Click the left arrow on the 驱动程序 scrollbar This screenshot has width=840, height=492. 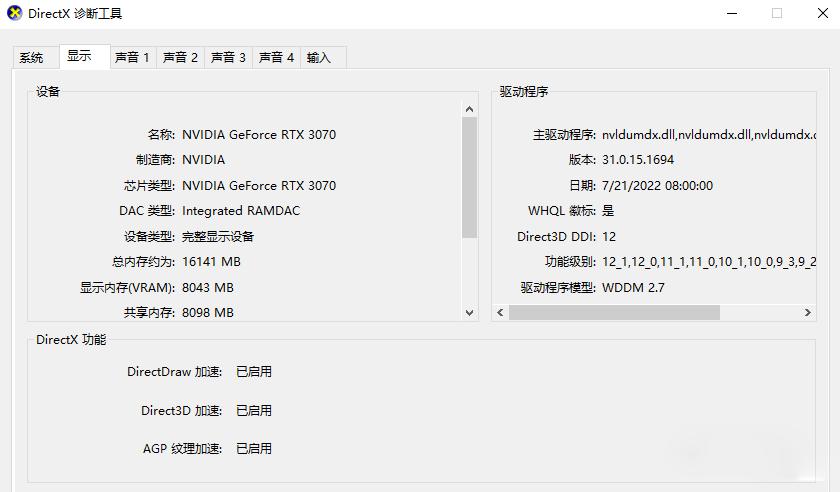pos(501,312)
